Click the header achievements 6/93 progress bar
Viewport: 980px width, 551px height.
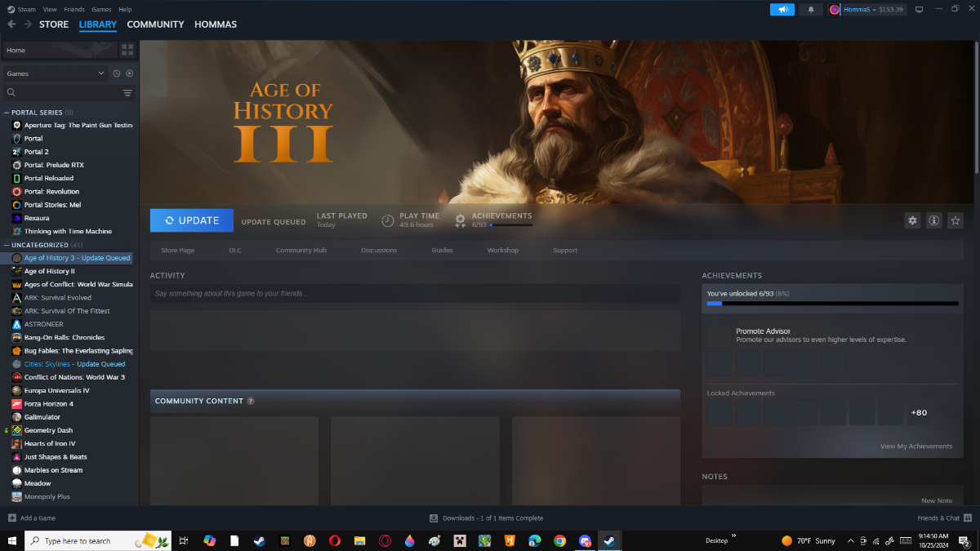point(510,224)
